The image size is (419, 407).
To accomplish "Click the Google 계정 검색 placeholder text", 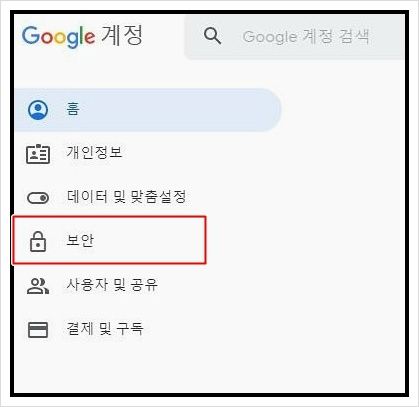I will (306, 36).
